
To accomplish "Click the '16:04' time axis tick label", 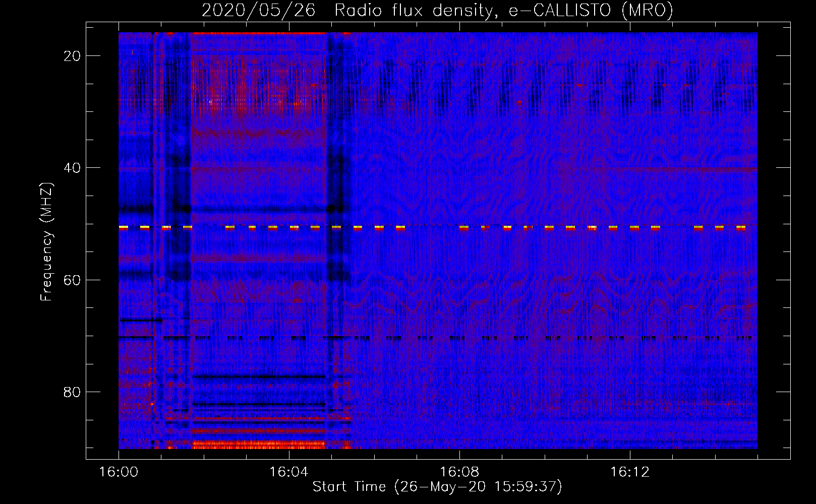I will point(289,472).
